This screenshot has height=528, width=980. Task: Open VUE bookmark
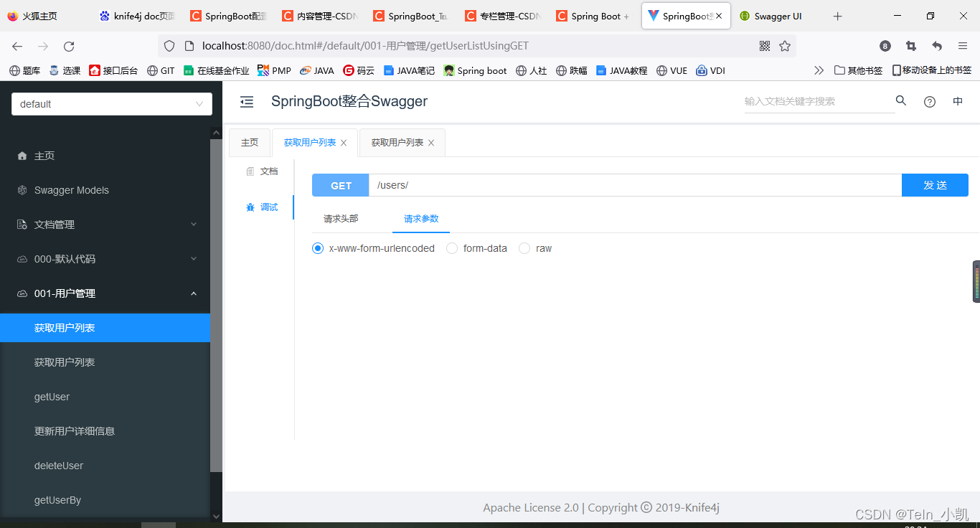(x=672, y=70)
